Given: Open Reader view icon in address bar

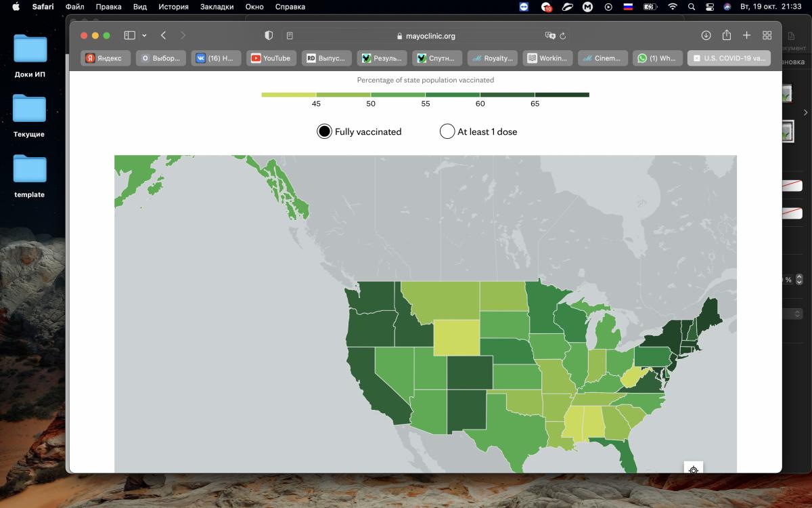Looking at the screenshot, I should click(290, 36).
